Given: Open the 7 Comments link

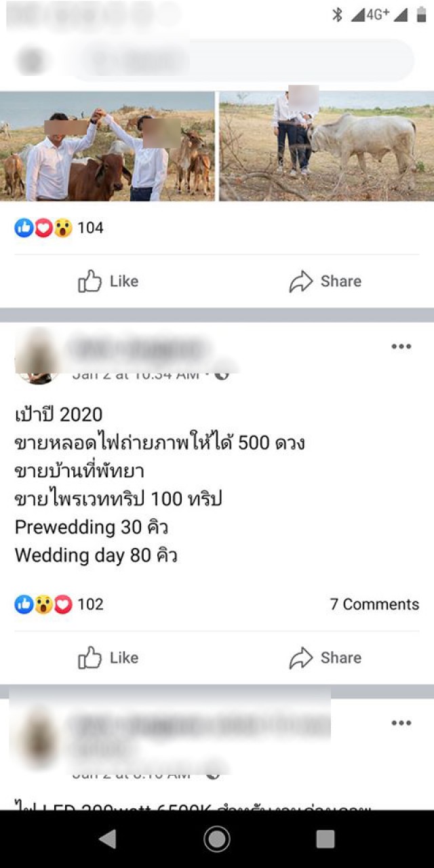Looking at the screenshot, I should [x=374, y=604].
